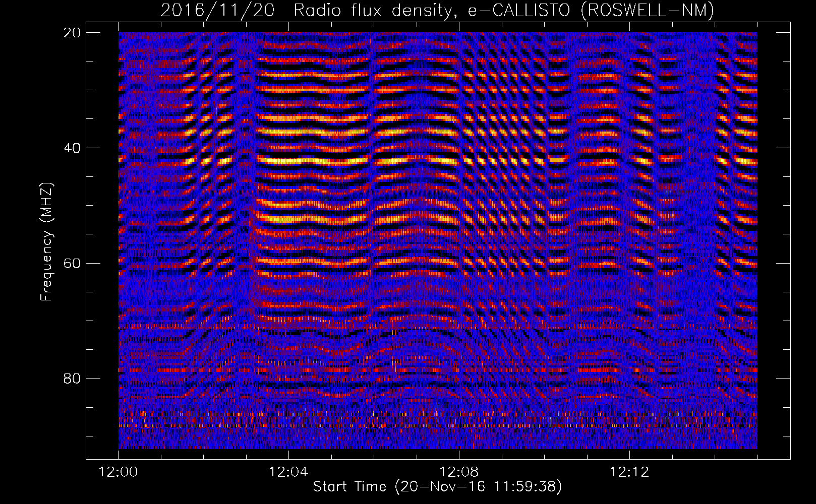The image size is (816, 504).
Task: Click the '20' frequency tick label
Action: (72, 33)
